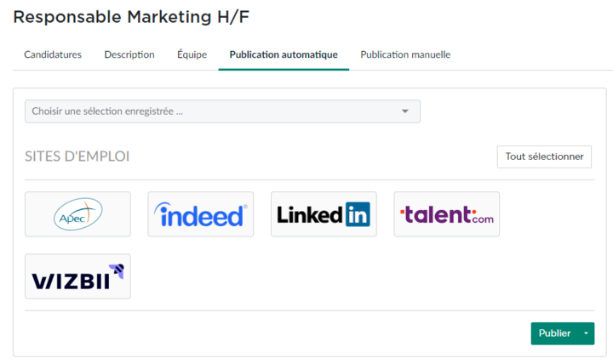613x364 pixels.
Task: Open the saved selection dropdown field
Action: click(222, 111)
